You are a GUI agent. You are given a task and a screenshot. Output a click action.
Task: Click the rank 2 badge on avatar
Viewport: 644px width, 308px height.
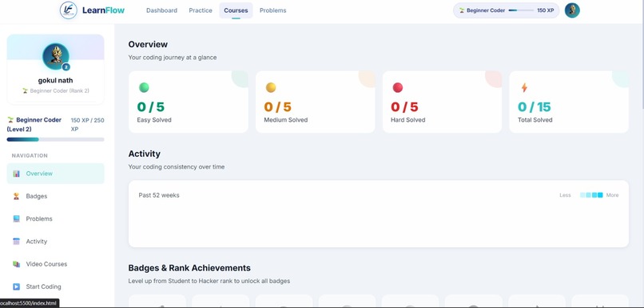click(x=66, y=67)
